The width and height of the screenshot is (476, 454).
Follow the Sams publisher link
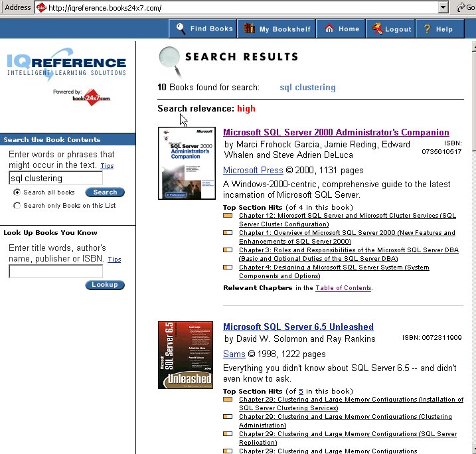click(x=234, y=354)
